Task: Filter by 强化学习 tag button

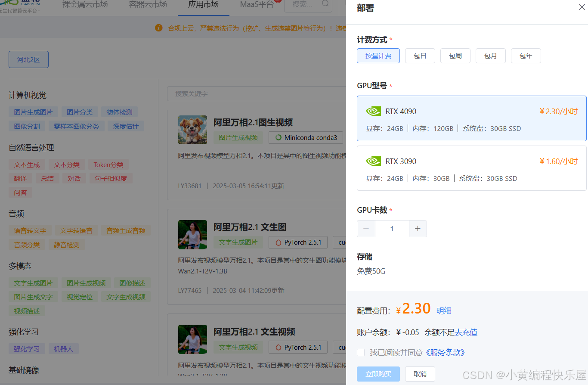Action: pos(27,349)
